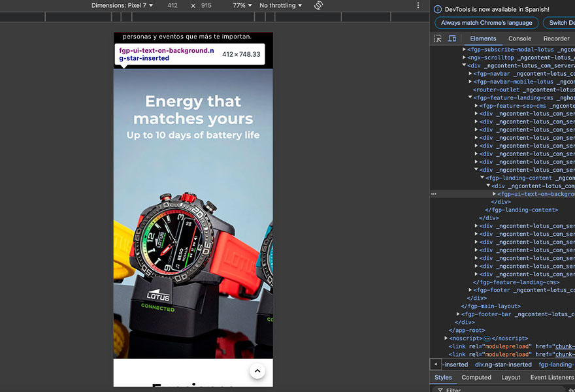Expand the fgp-subscribe-modal-lotus node

tap(465, 50)
